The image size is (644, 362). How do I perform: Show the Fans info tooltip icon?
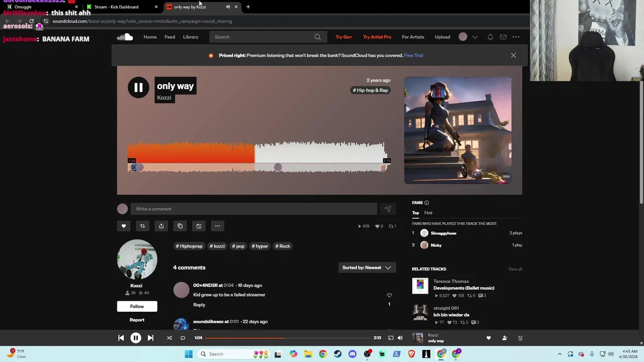pos(427,203)
